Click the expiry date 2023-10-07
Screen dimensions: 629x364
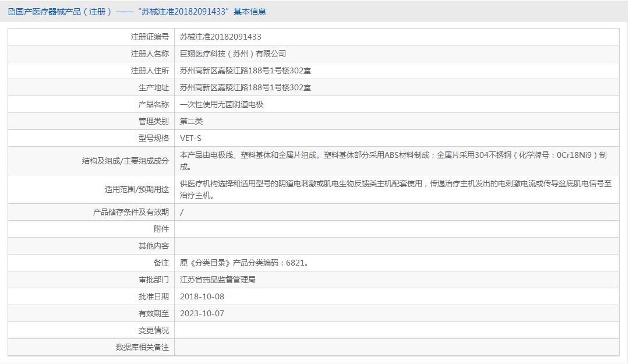pos(202,313)
